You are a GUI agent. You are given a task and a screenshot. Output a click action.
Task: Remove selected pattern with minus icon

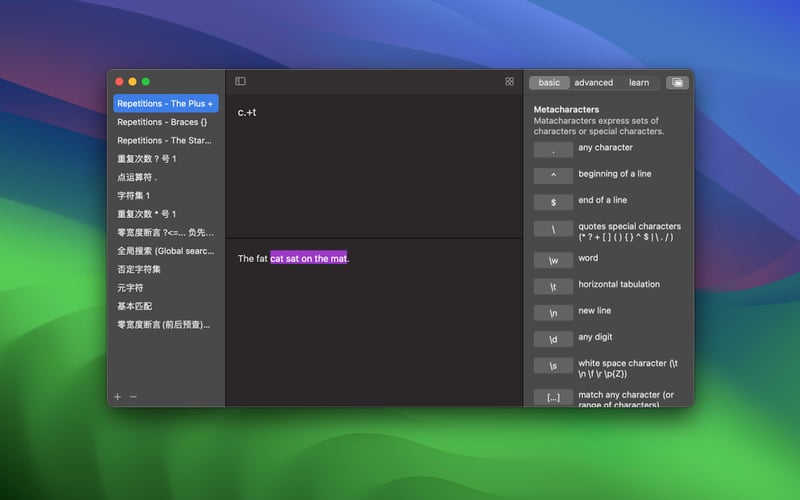133,396
